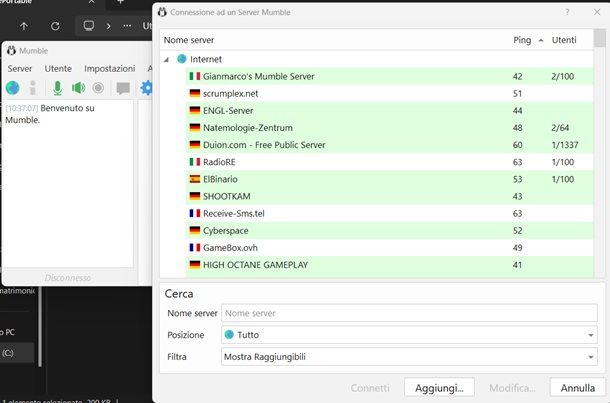The image size is (610, 403).
Task: Click the French flag beside Receive-Sms.tel
Action: coord(195,213)
